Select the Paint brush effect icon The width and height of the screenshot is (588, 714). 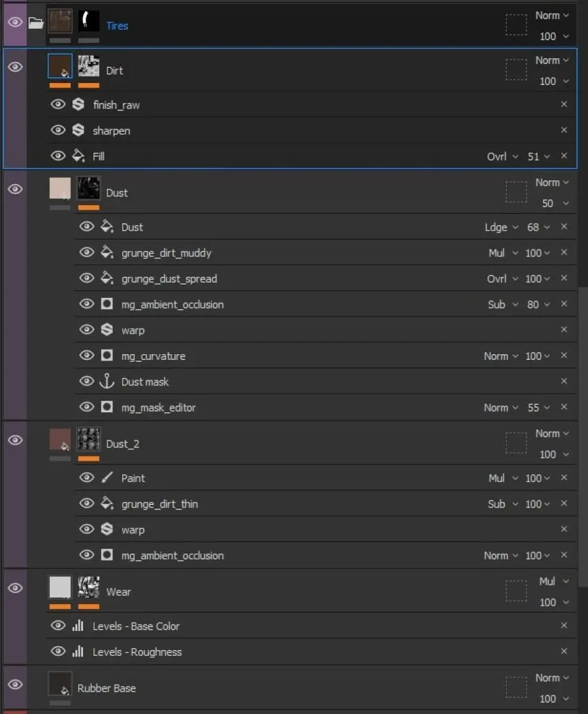click(107, 477)
